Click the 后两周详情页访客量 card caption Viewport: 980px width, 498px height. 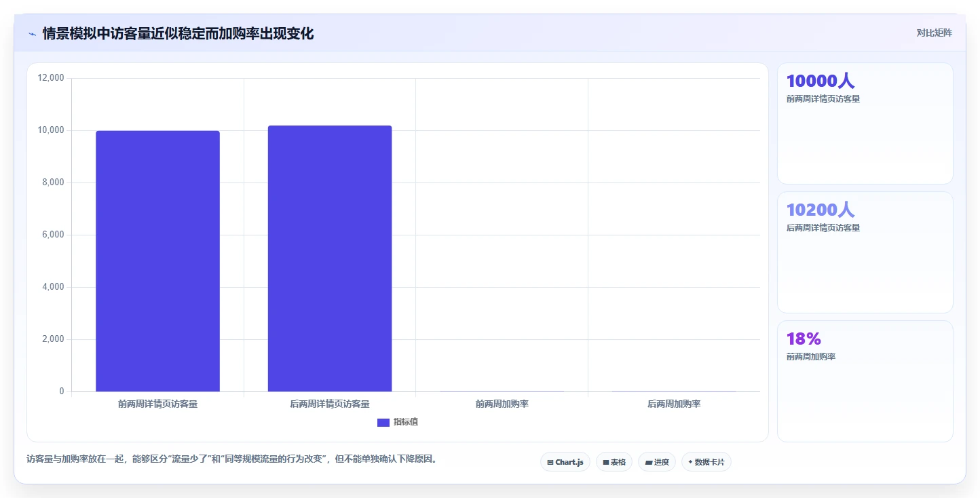coord(823,228)
